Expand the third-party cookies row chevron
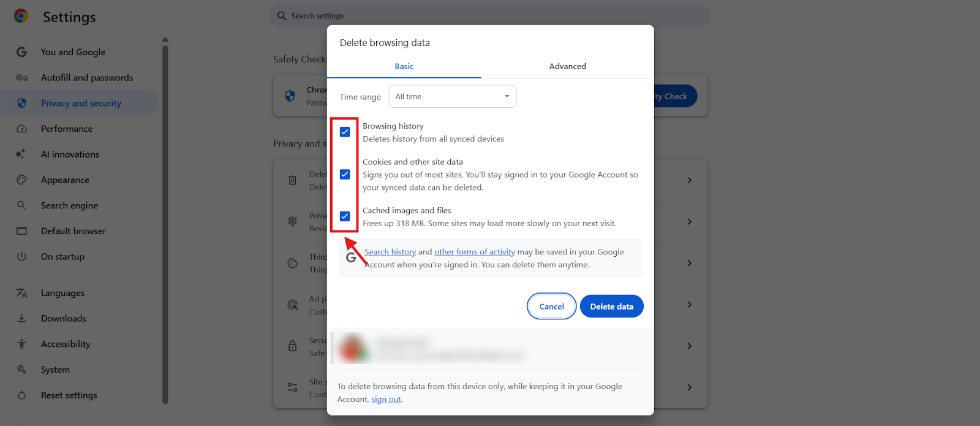Image resolution: width=980 pixels, height=426 pixels. click(690, 263)
